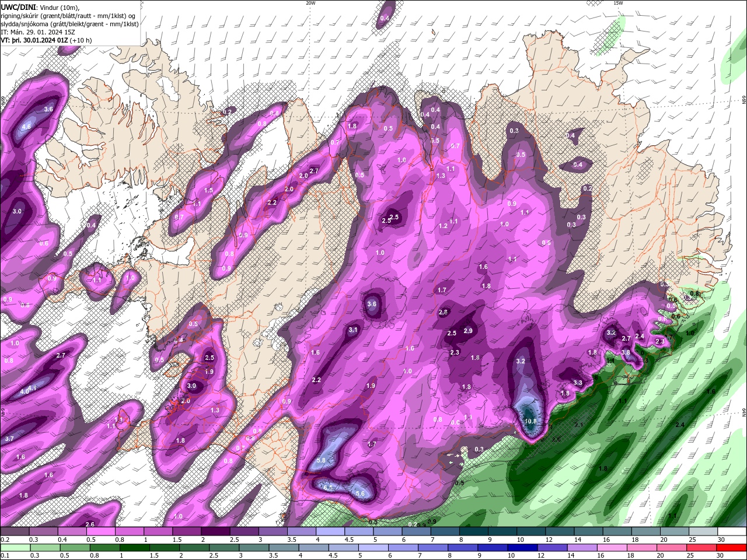Click the white swatch ending the upper snow legend

point(732,531)
